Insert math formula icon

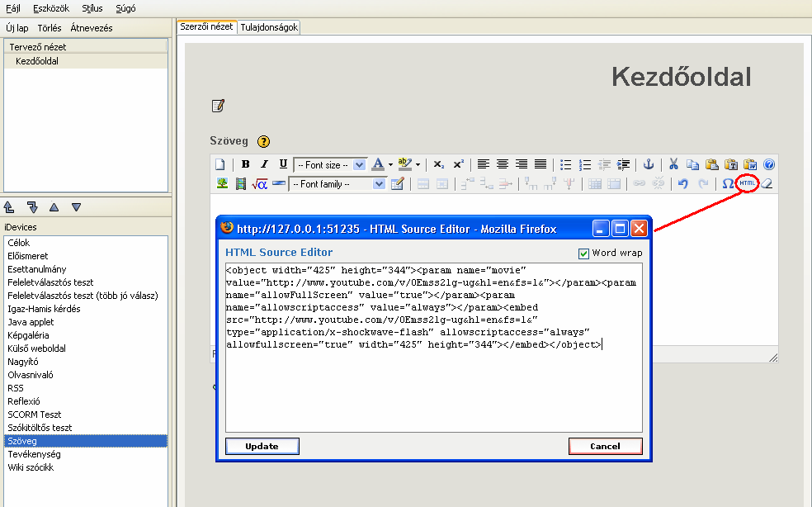[x=259, y=184]
